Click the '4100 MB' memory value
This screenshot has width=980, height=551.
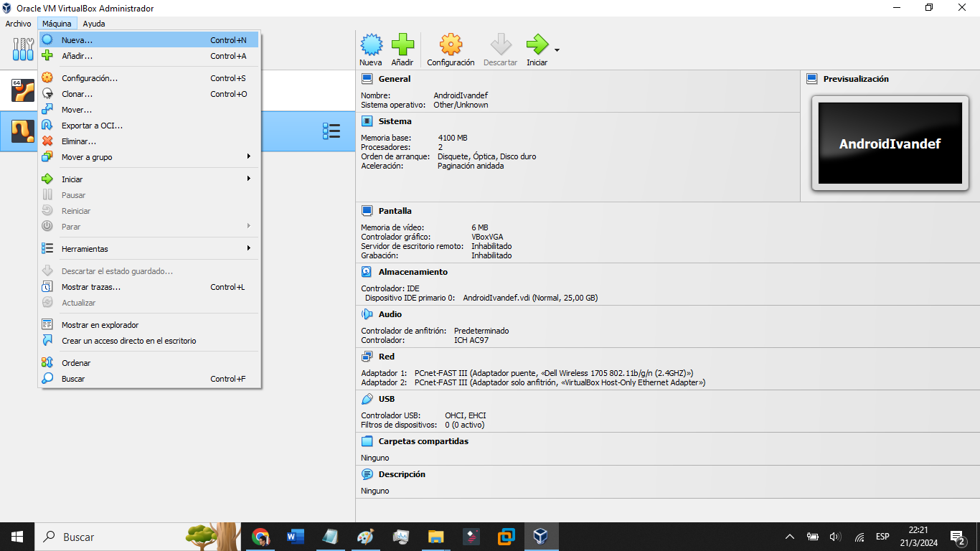click(453, 138)
